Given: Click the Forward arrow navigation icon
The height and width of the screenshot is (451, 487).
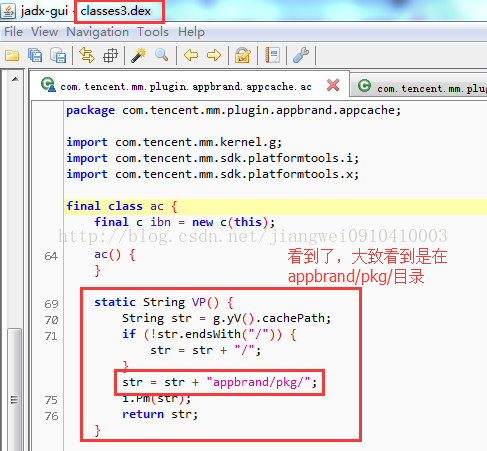Looking at the screenshot, I should (x=214, y=55).
